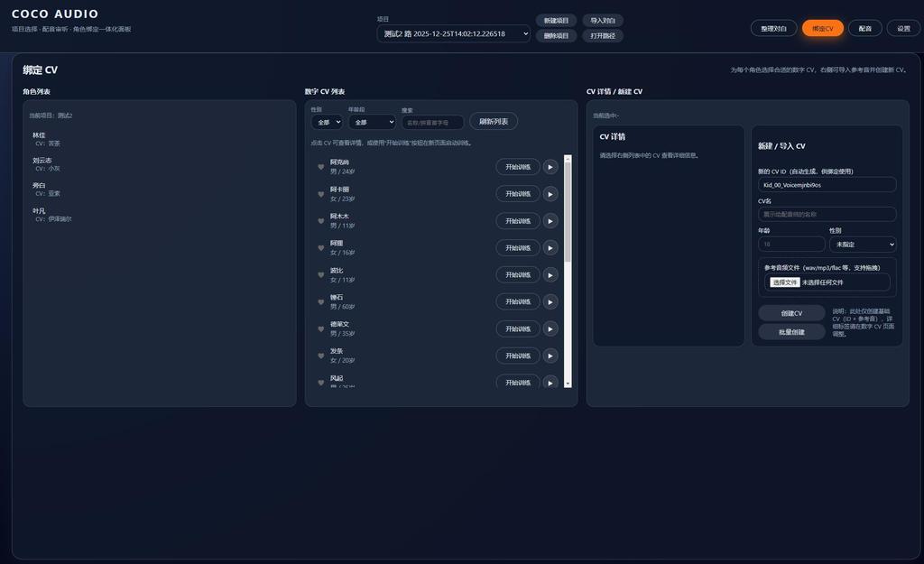Click scrollbar down arrow in CV list
This screenshot has height=564, width=924.
click(568, 384)
